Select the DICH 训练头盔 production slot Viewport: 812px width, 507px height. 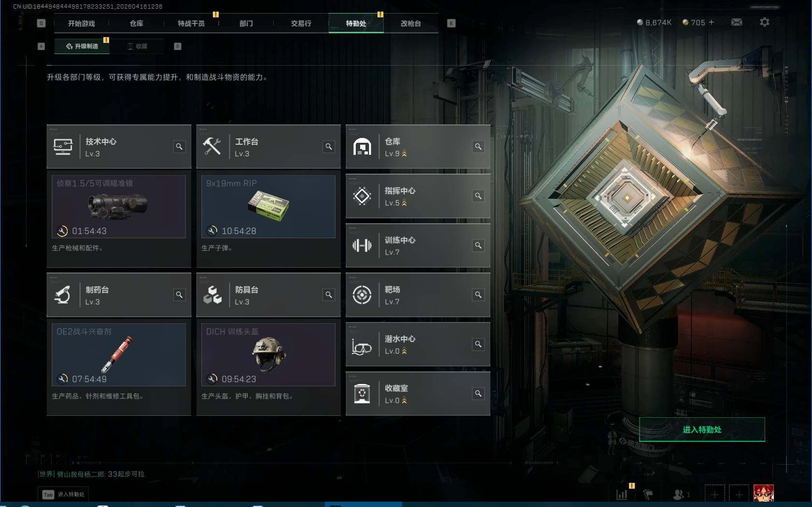click(268, 355)
